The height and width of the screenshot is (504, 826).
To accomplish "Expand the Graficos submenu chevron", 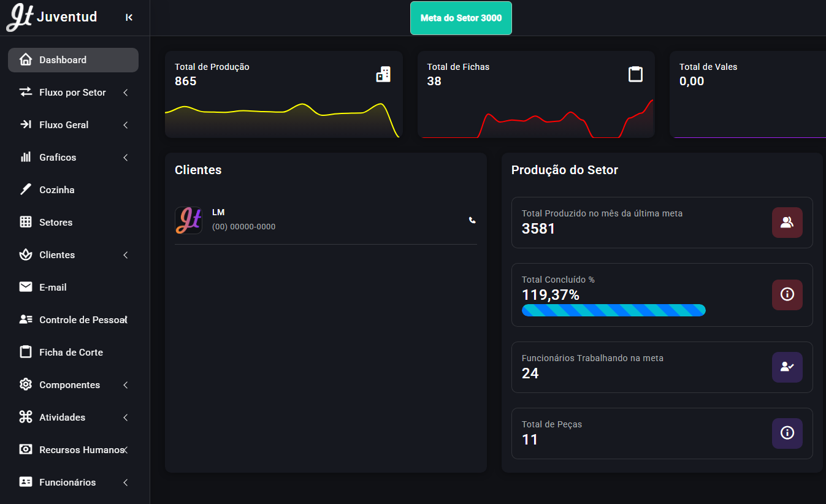I will click(x=126, y=158).
